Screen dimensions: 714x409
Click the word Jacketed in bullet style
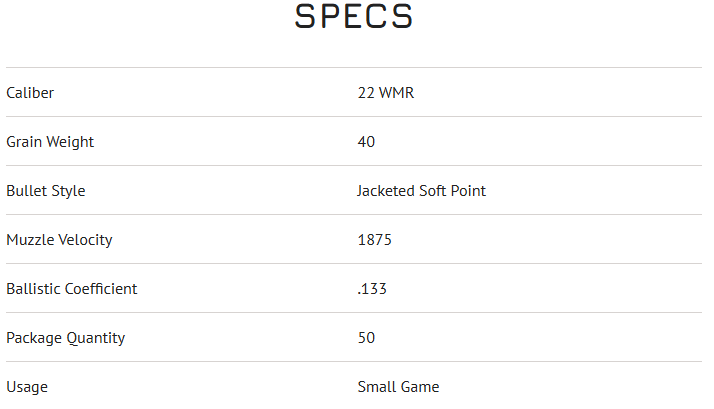click(387, 191)
